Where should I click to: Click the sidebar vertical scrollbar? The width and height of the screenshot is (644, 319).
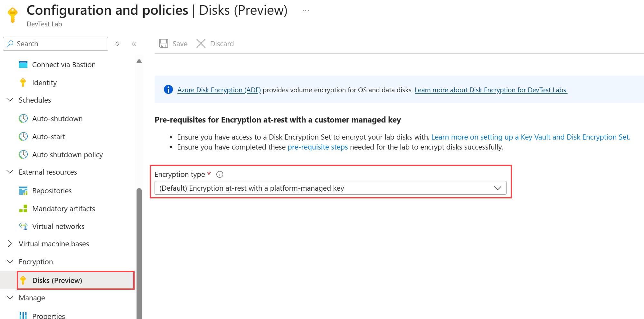[x=139, y=251]
